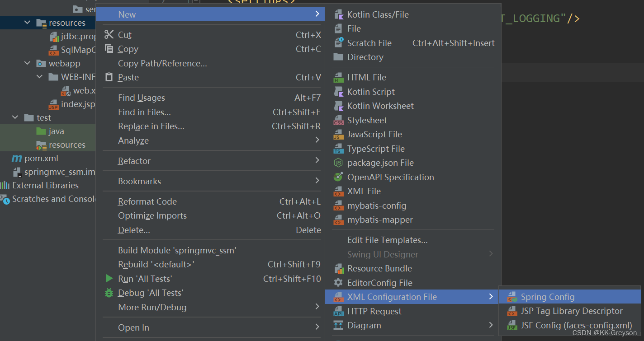The image size is (644, 341).
Task: Click the JSF Config icon
Action: (512, 325)
